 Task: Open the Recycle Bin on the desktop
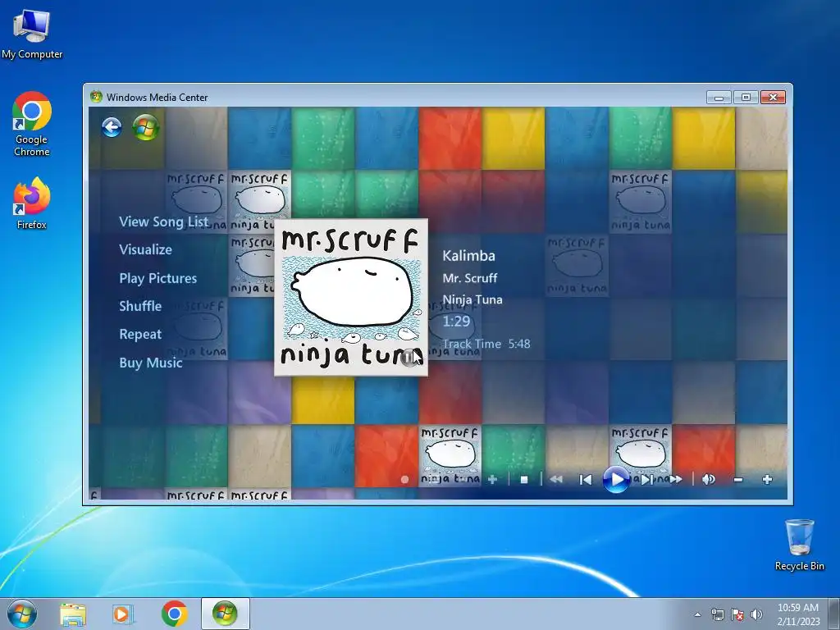click(x=799, y=545)
